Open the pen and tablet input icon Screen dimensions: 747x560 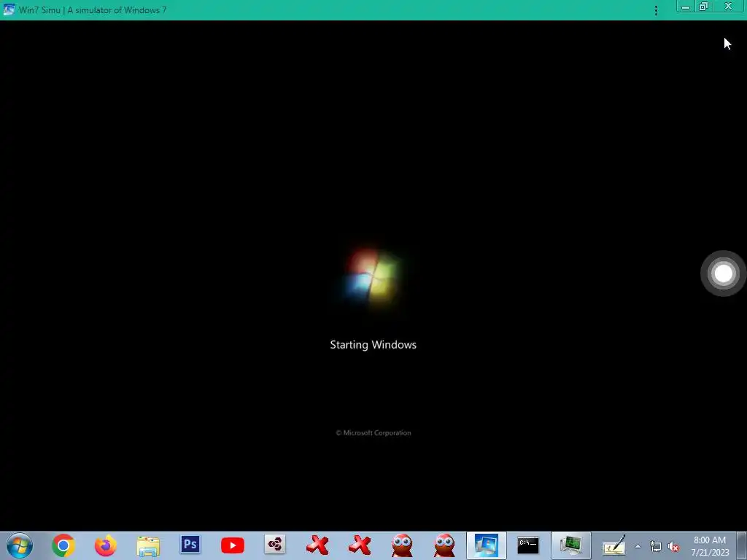[614, 545]
